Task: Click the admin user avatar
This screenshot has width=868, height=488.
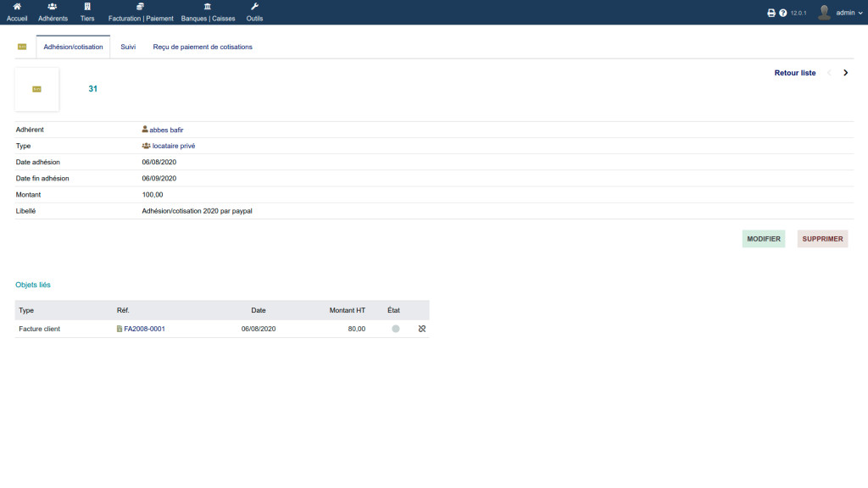Action: tap(824, 12)
